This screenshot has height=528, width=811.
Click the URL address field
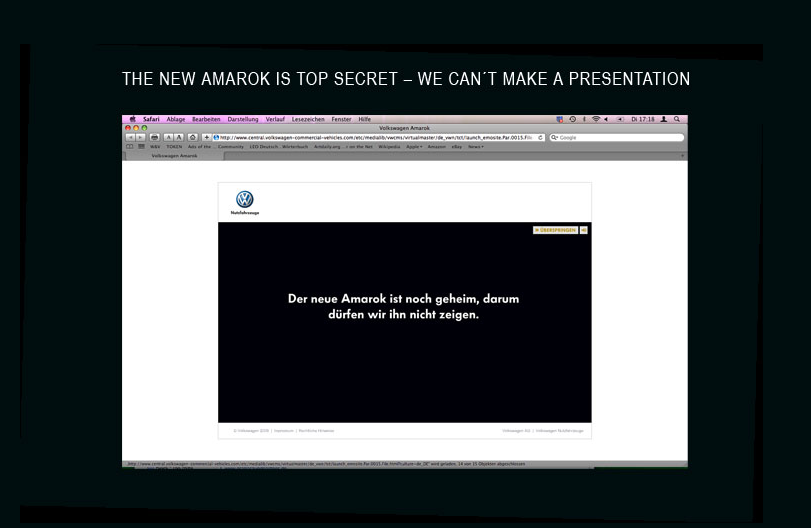pos(378,138)
